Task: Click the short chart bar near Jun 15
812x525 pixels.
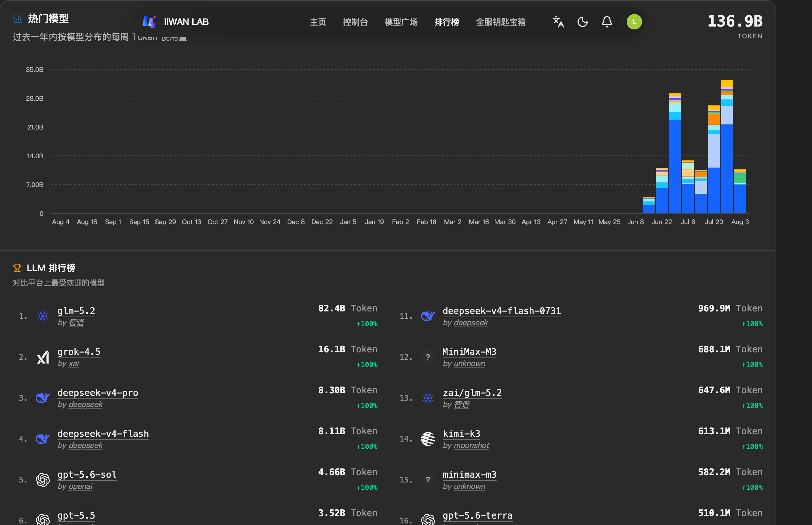Action: tap(648, 205)
